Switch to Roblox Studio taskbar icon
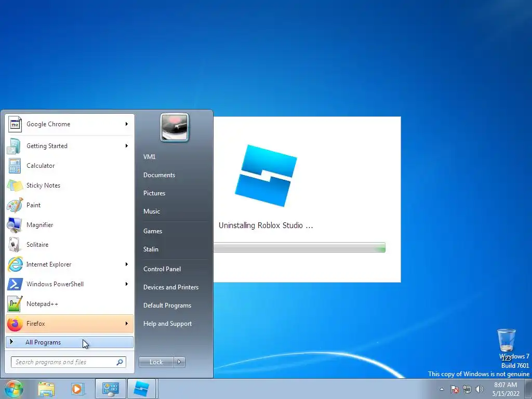532x399 pixels. coord(141,389)
